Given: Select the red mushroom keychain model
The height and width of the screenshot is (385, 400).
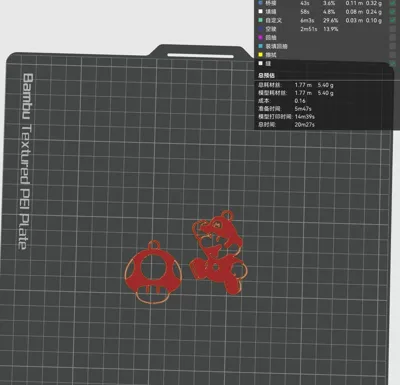Looking at the screenshot, I should pyautogui.click(x=153, y=272).
